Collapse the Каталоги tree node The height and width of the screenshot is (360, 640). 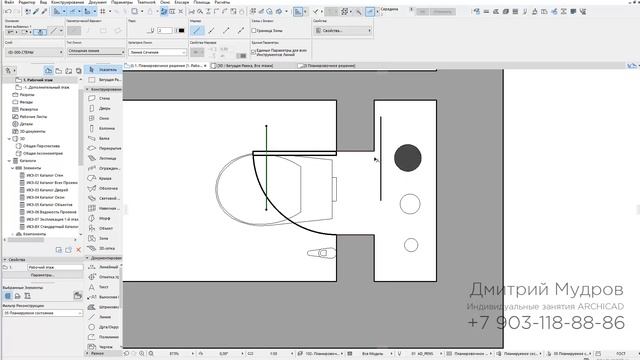[9, 161]
